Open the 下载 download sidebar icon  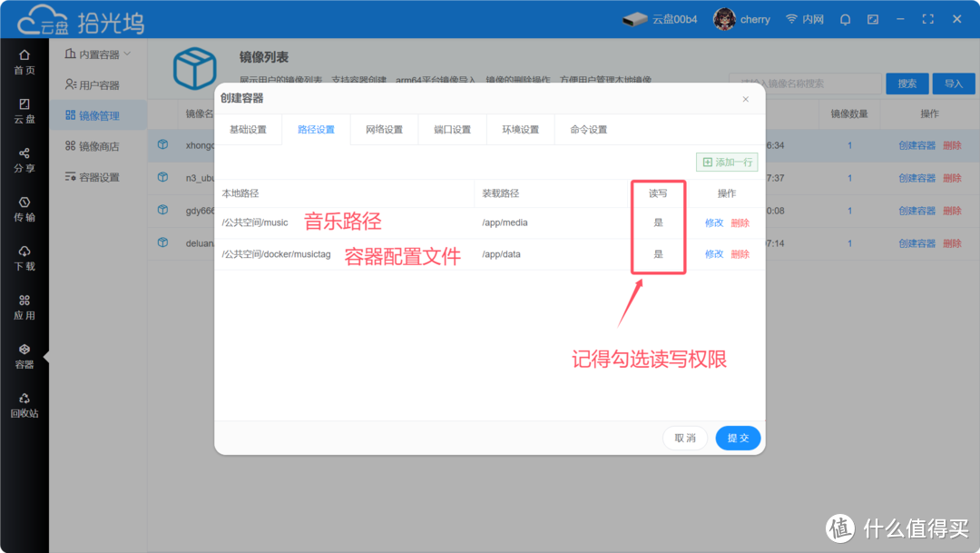[24, 256]
